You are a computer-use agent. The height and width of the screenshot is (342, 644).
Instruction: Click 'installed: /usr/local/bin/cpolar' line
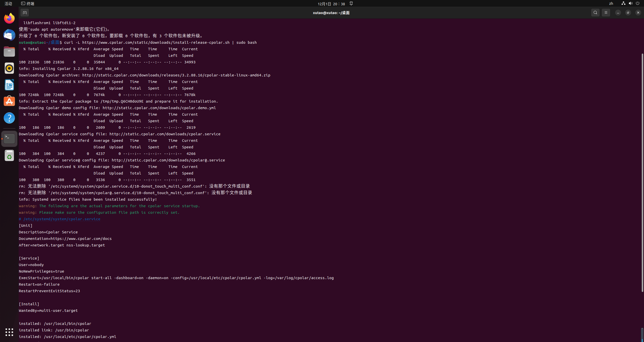pos(55,324)
